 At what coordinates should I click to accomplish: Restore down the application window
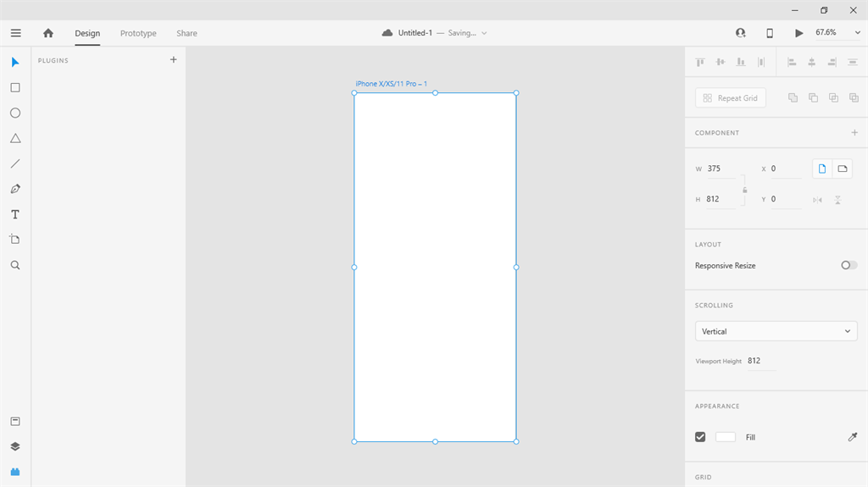tap(824, 10)
